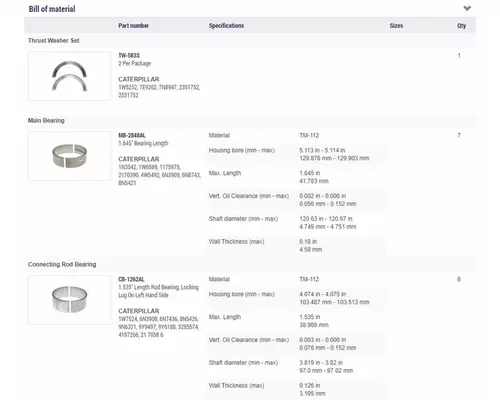500x400 pixels.
Task: Click the Bill of material heading
Action: point(52,9)
